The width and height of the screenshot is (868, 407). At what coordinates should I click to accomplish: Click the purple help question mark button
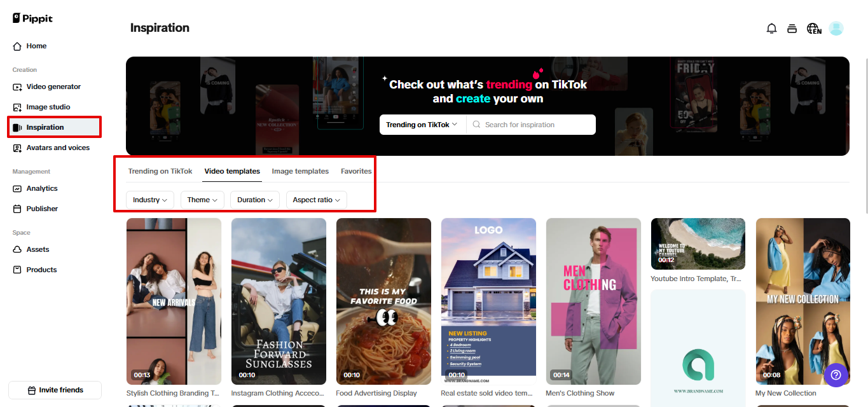836,375
